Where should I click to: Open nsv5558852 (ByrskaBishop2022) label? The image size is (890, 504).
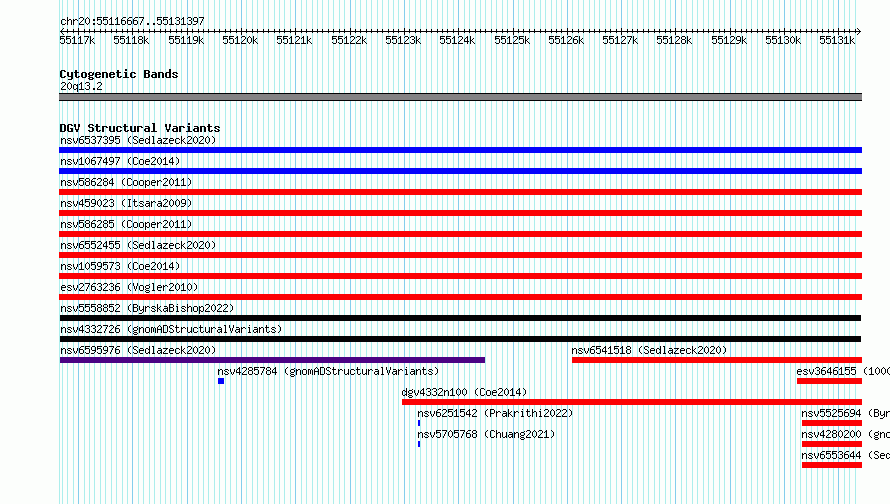(x=147, y=308)
